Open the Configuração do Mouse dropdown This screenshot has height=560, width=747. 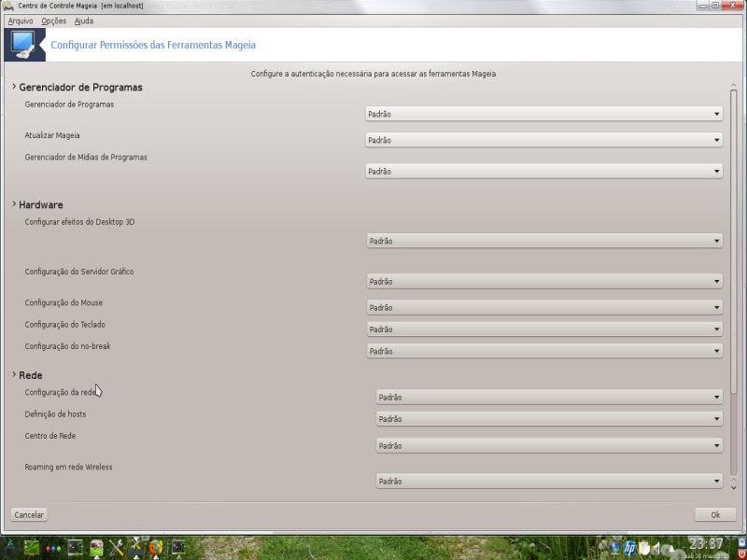click(544, 308)
